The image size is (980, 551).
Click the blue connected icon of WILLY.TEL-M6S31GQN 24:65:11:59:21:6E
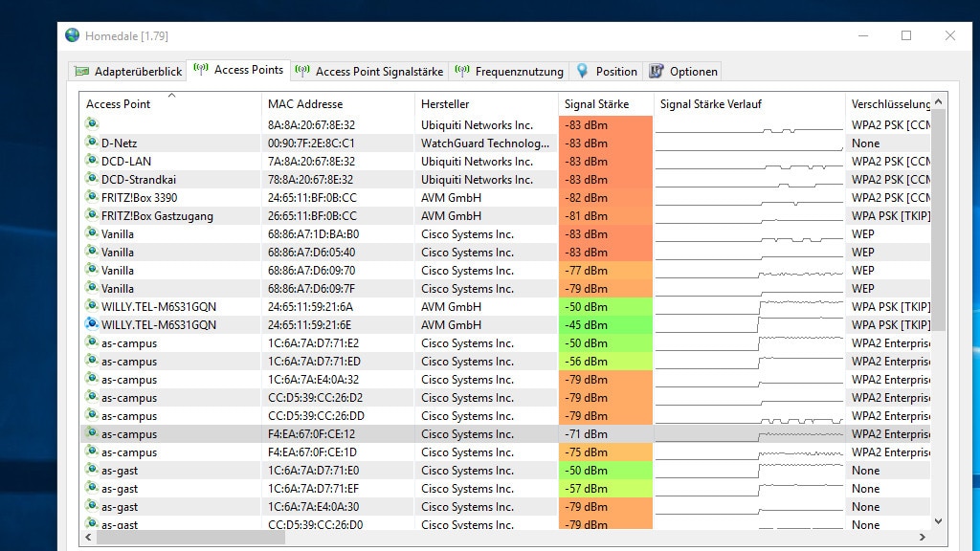[x=92, y=324]
